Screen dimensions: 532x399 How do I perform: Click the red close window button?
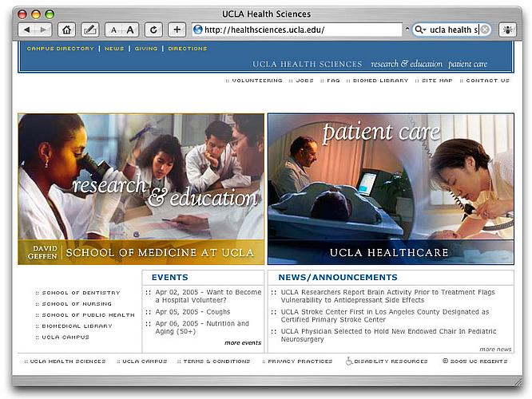[x=22, y=14]
